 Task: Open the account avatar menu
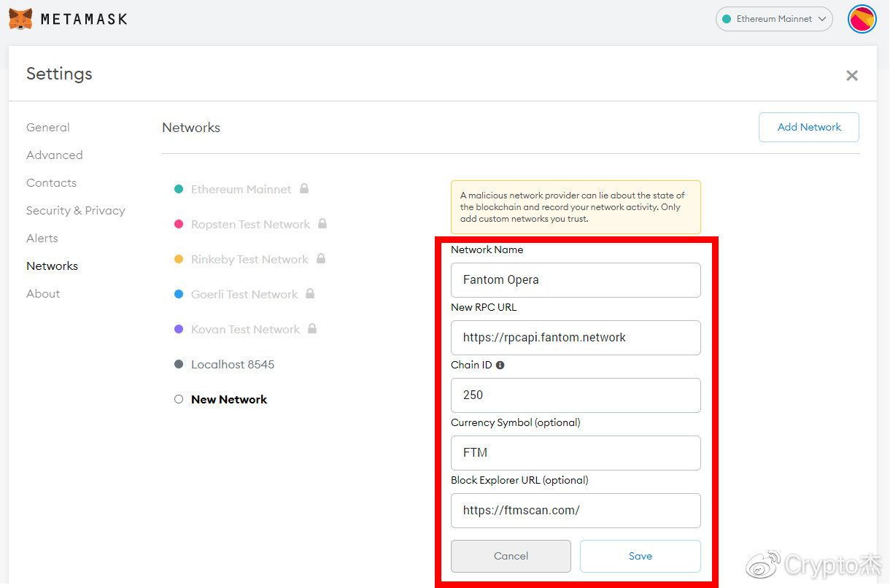click(x=862, y=19)
